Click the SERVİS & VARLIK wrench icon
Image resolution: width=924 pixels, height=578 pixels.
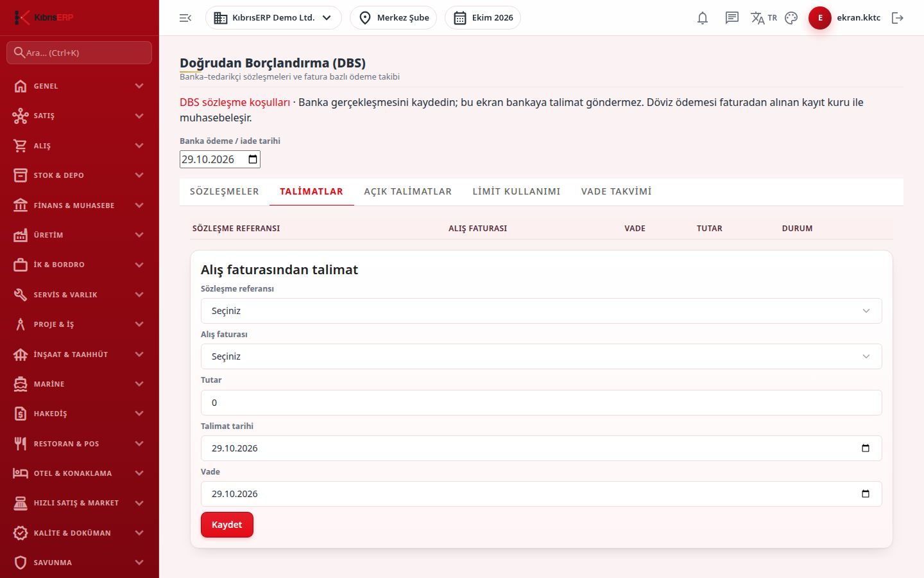point(21,295)
